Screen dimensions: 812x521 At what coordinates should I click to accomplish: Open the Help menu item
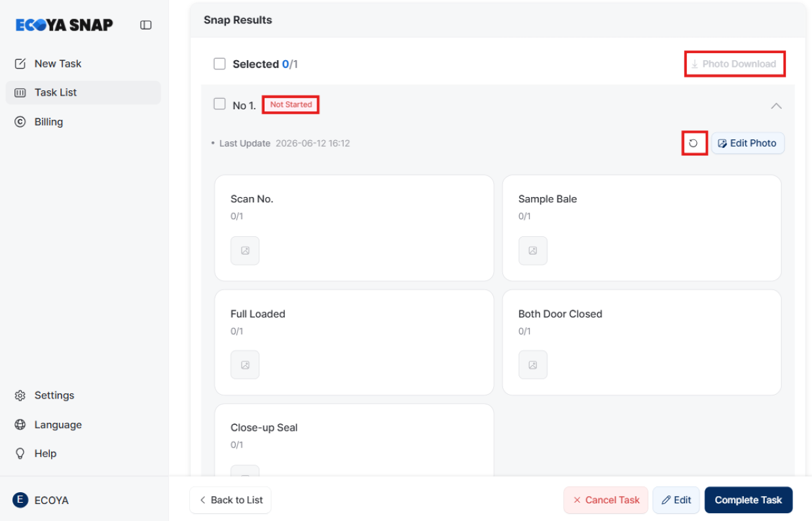coord(83,454)
